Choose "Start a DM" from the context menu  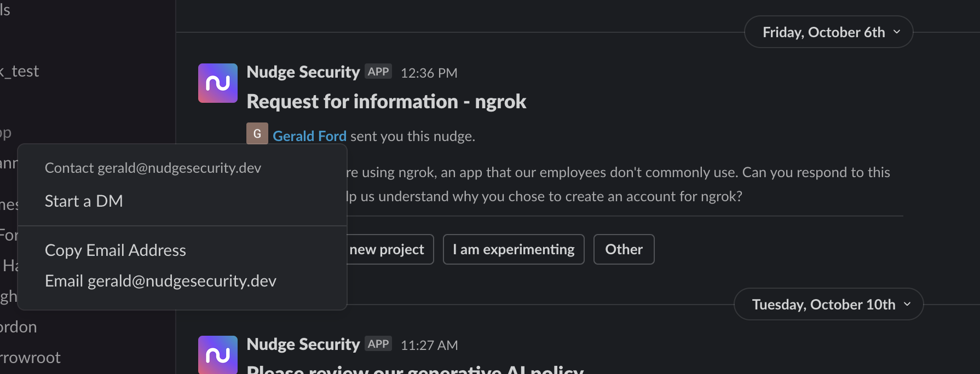[84, 201]
